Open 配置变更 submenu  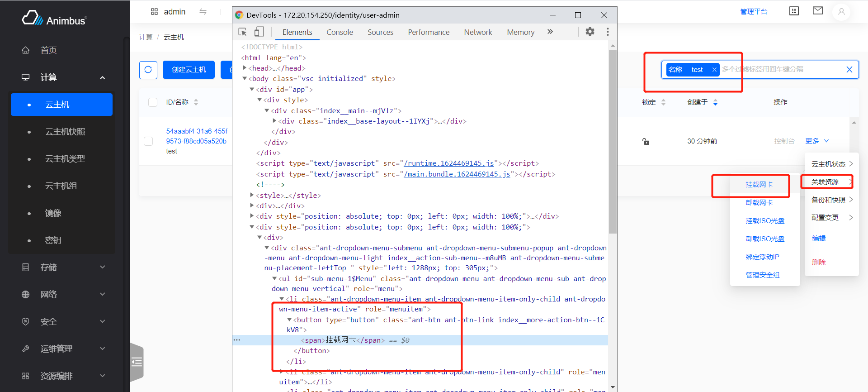pyautogui.click(x=832, y=217)
